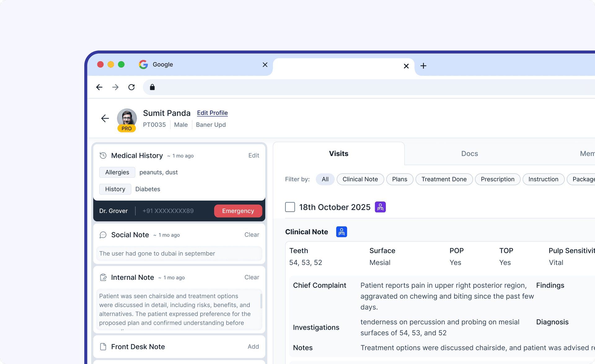The width and height of the screenshot is (595, 364).
Task: Toggle the Clinical Note visit filter
Action: 360,179
